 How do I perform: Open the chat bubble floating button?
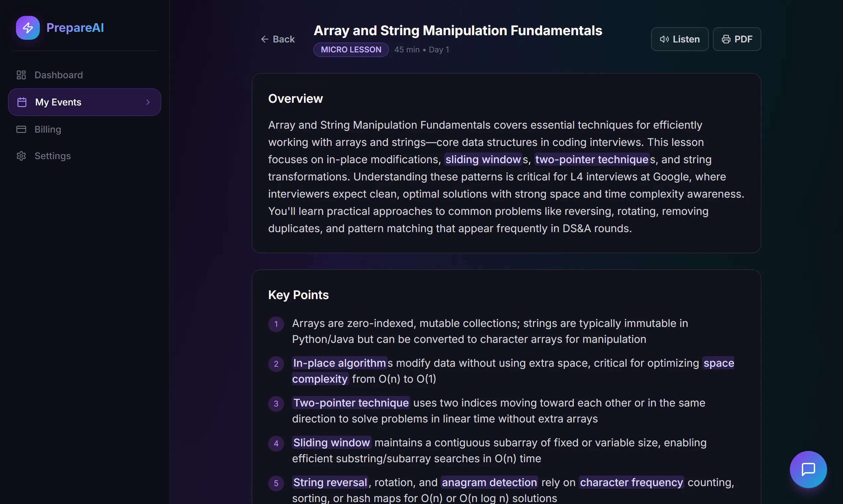coord(808,470)
